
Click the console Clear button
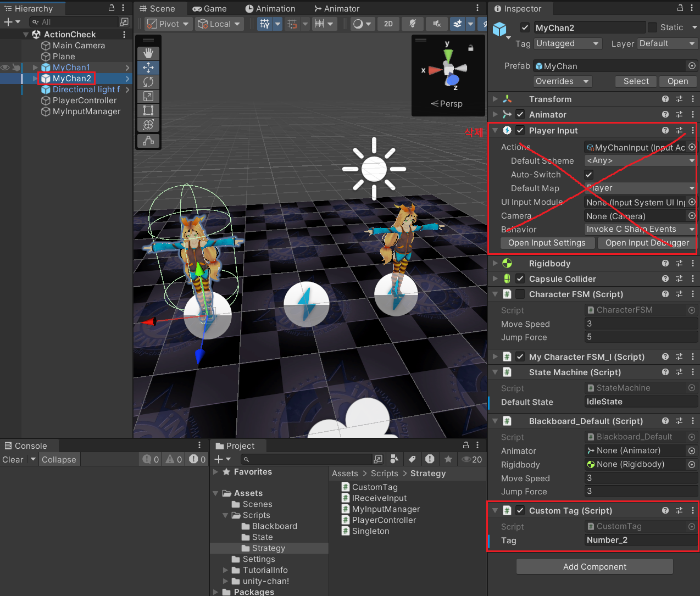click(13, 459)
